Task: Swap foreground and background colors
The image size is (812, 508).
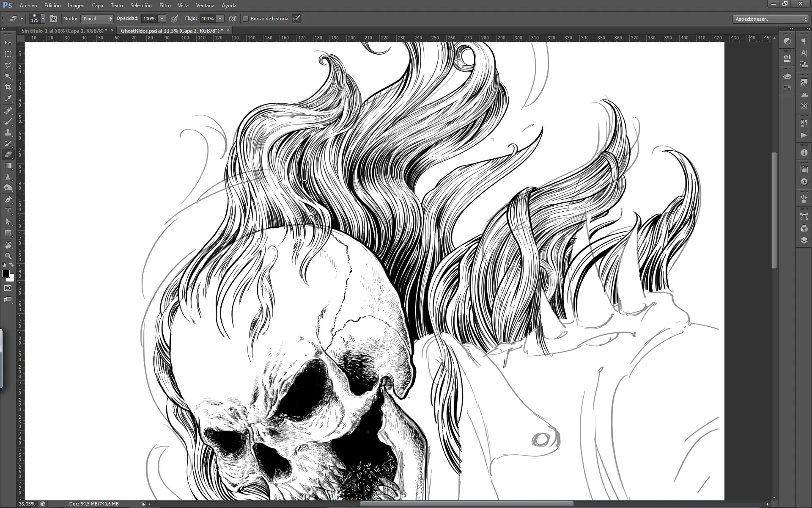Action: tap(12, 265)
